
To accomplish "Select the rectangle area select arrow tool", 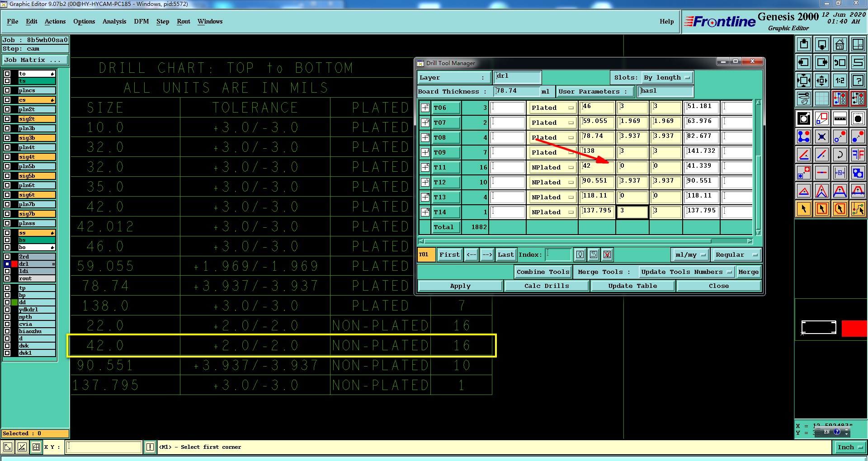I will click(822, 209).
